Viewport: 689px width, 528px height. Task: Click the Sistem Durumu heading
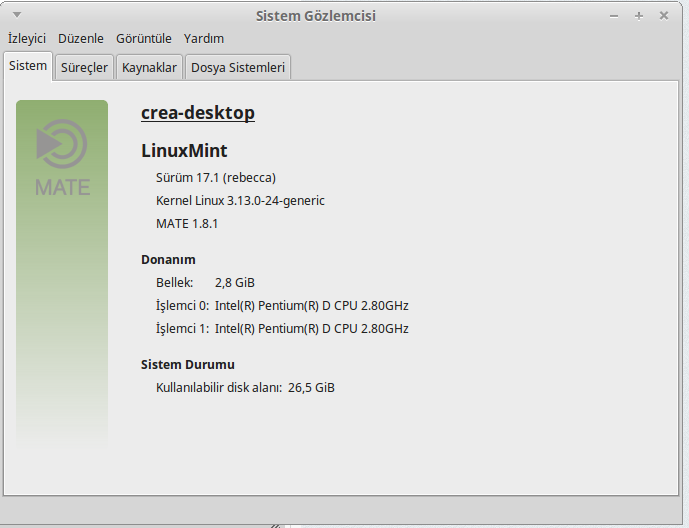click(x=188, y=365)
